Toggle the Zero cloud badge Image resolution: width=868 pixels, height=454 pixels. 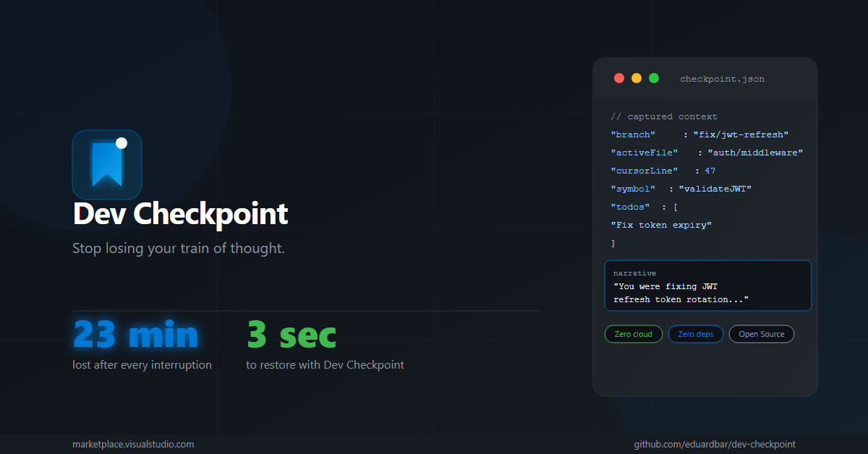(633, 334)
